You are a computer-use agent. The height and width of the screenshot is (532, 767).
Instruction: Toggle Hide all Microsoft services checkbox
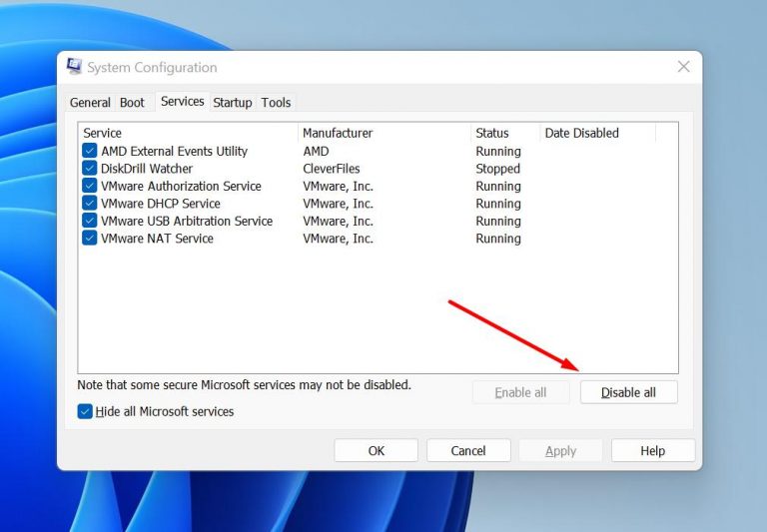click(86, 411)
